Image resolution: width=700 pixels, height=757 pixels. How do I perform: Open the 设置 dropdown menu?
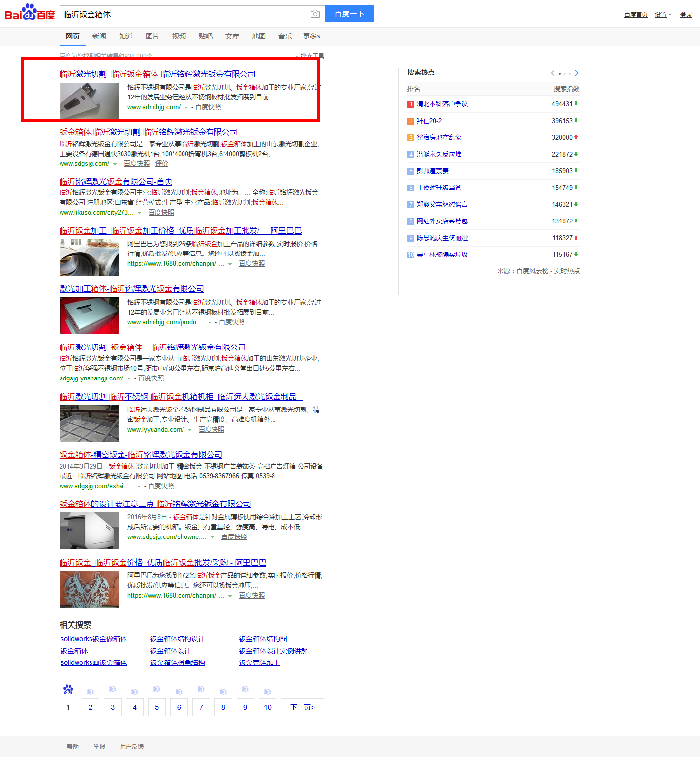(663, 15)
